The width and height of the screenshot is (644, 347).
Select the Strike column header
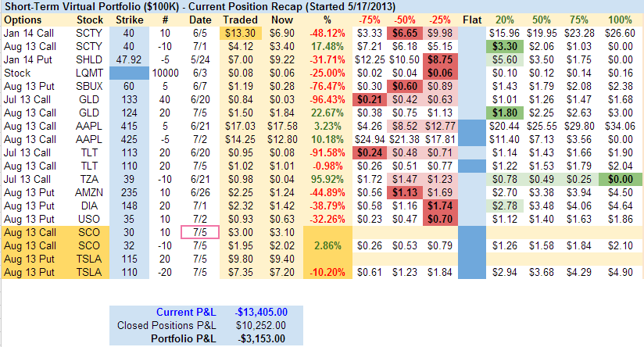tap(128, 19)
